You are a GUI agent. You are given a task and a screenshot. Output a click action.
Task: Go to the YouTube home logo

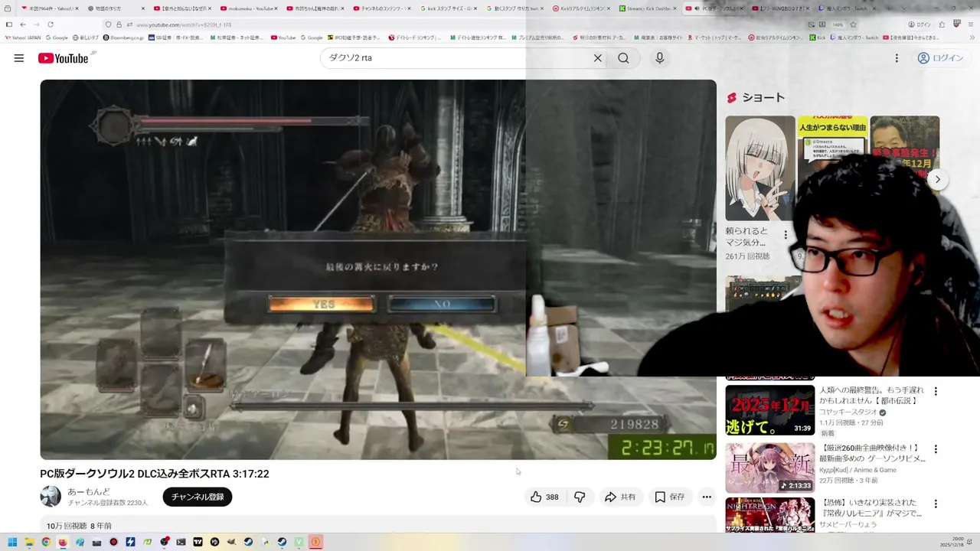tap(63, 58)
